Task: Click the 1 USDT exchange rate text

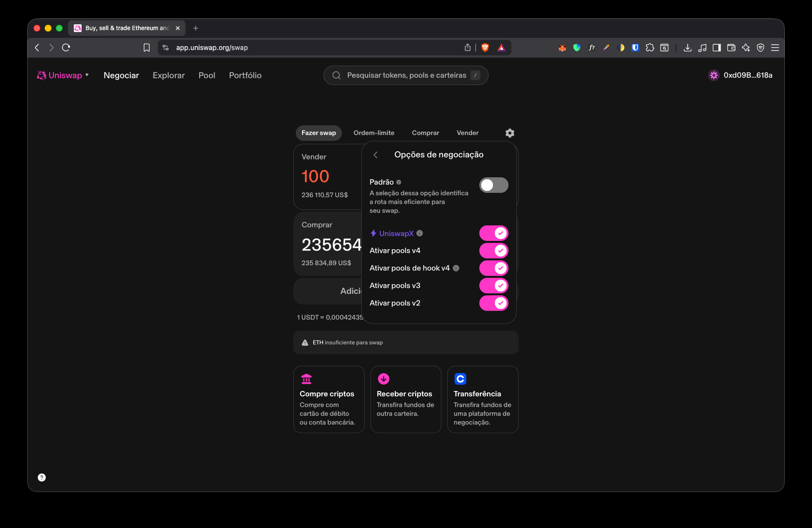Action: click(x=330, y=317)
